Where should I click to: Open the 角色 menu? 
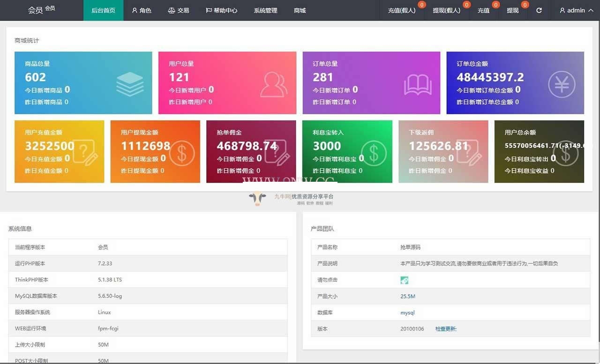142,10
